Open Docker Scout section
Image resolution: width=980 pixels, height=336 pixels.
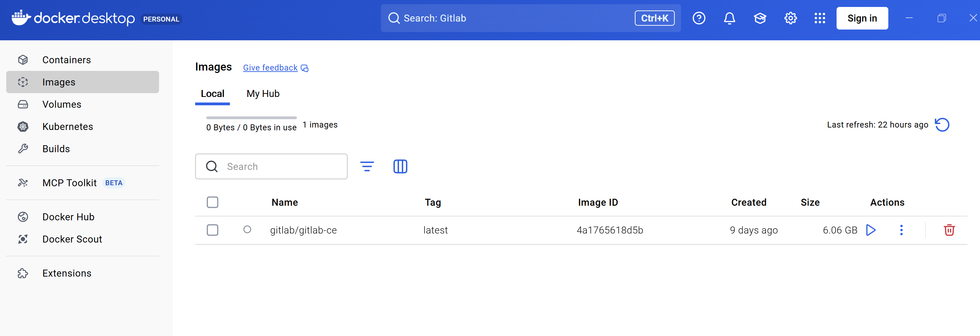(x=83, y=239)
